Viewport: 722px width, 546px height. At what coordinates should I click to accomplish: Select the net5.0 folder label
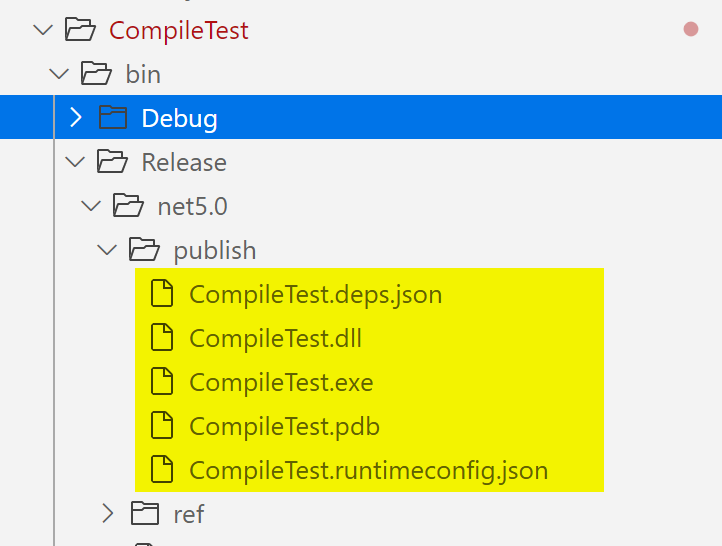(x=193, y=206)
